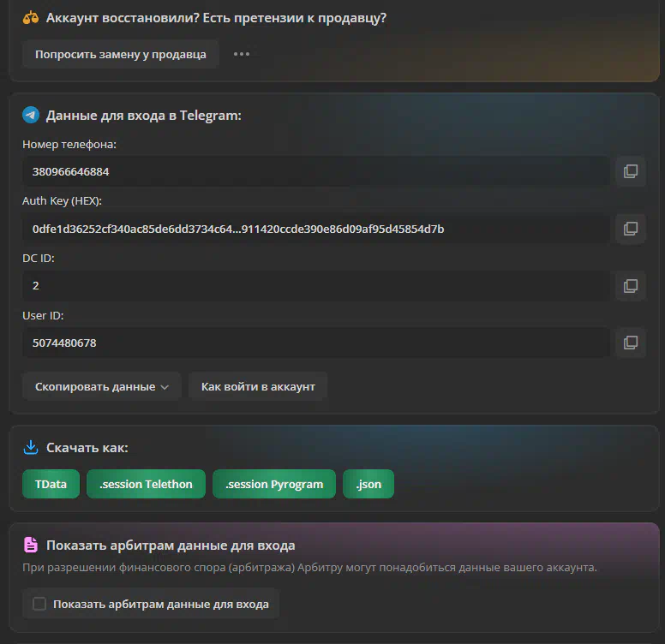This screenshot has width=665, height=644.
Task: Copy the Auth Key (HEX) value
Action: click(x=630, y=229)
